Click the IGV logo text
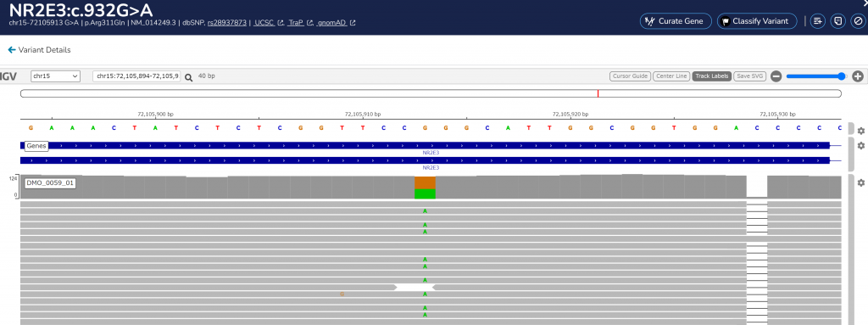The height and width of the screenshot is (325, 868). tap(8, 76)
